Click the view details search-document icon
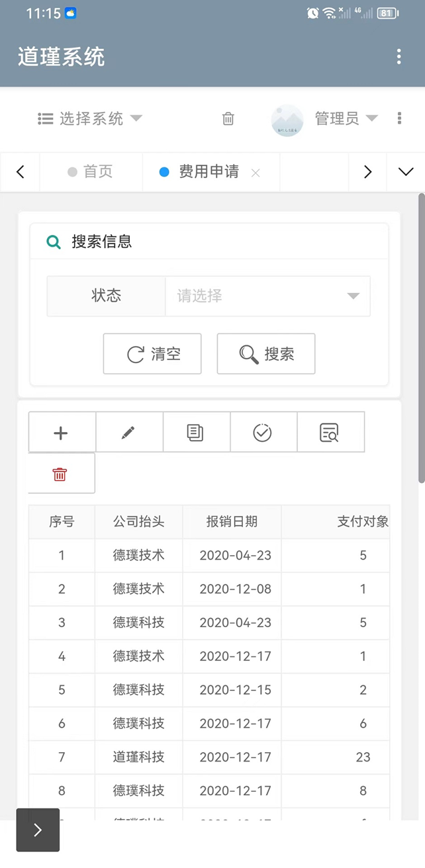425x868 pixels. pos(329,433)
